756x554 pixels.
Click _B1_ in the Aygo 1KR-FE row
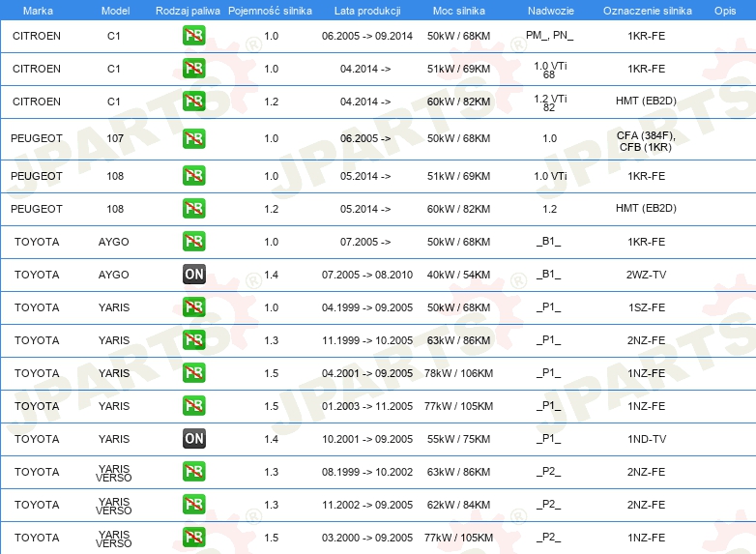point(549,242)
